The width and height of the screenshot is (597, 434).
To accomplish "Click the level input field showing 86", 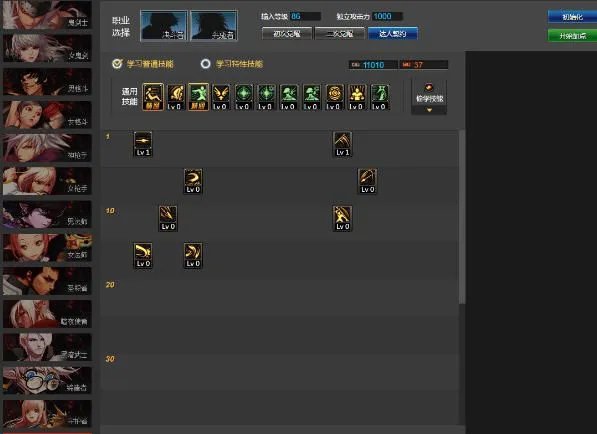I will click(305, 16).
